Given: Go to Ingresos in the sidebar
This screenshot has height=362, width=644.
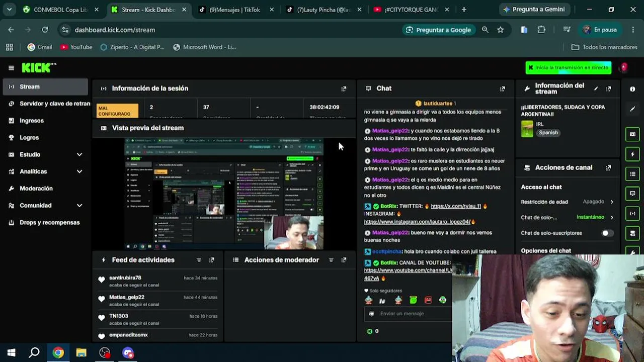Looking at the screenshot, I should click(45, 121).
